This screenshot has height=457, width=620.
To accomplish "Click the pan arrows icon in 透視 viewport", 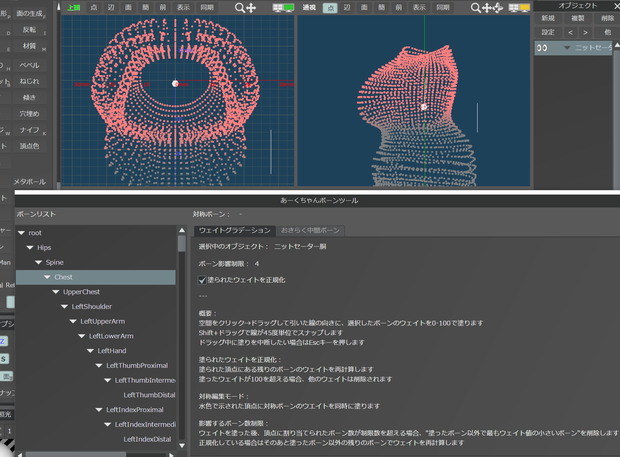I will click(x=487, y=8).
